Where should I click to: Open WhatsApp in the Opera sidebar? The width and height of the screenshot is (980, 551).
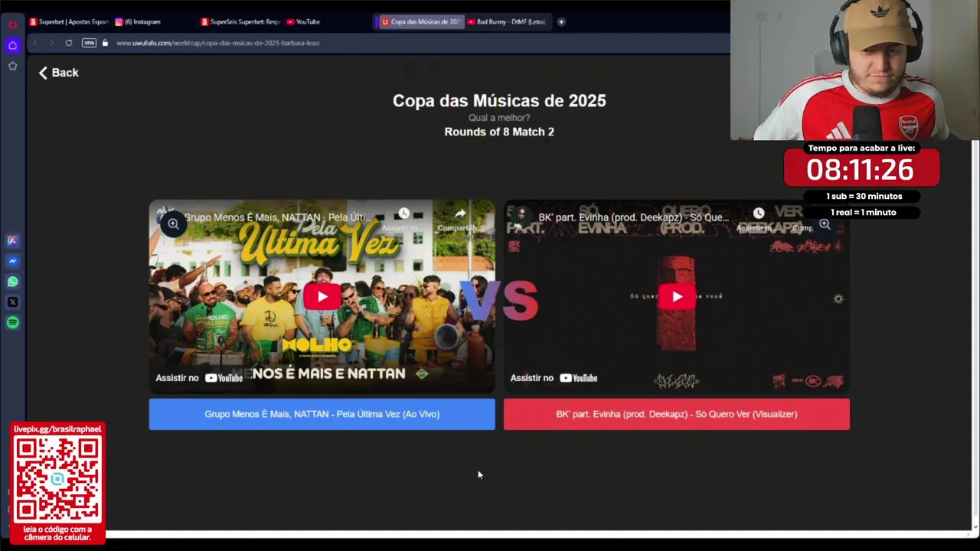click(x=12, y=282)
